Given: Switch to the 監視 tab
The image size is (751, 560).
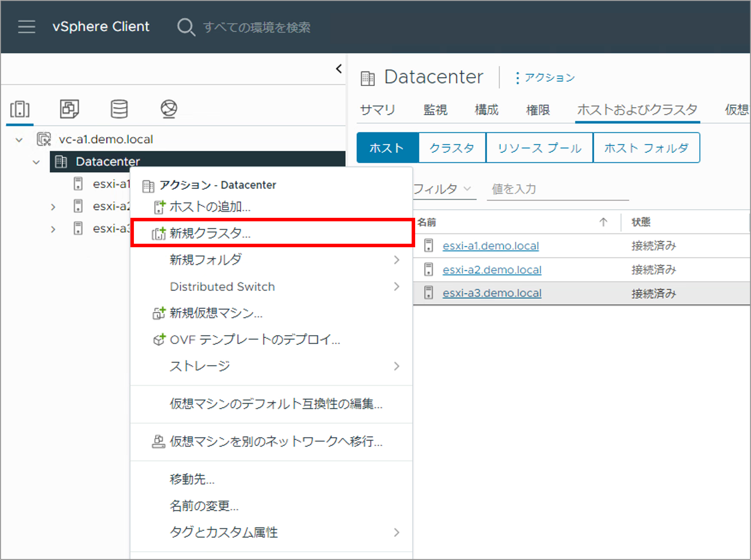Looking at the screenshot, I should 435,110.
